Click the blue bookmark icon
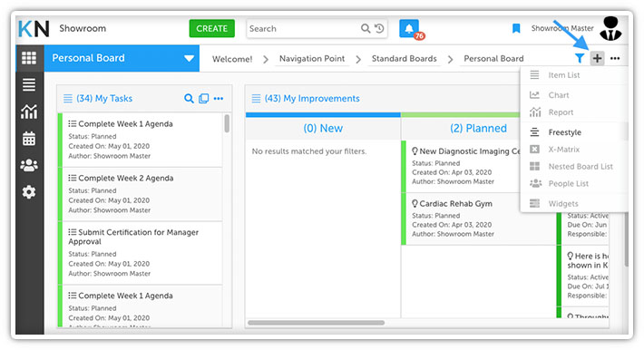The image size is (644, 350). click(x=516, y=28)
